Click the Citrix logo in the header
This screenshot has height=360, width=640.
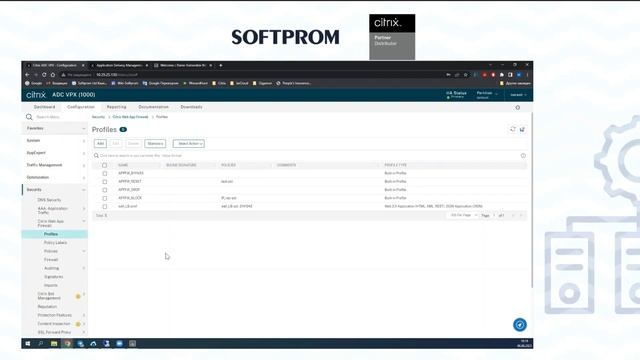[36, 95]
